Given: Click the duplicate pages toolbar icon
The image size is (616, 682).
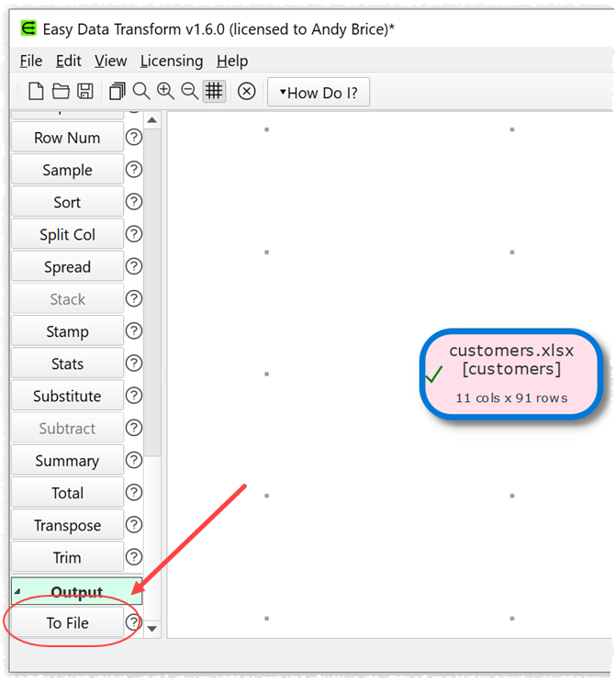Looking at the screenshot, I should click(117, 92).
